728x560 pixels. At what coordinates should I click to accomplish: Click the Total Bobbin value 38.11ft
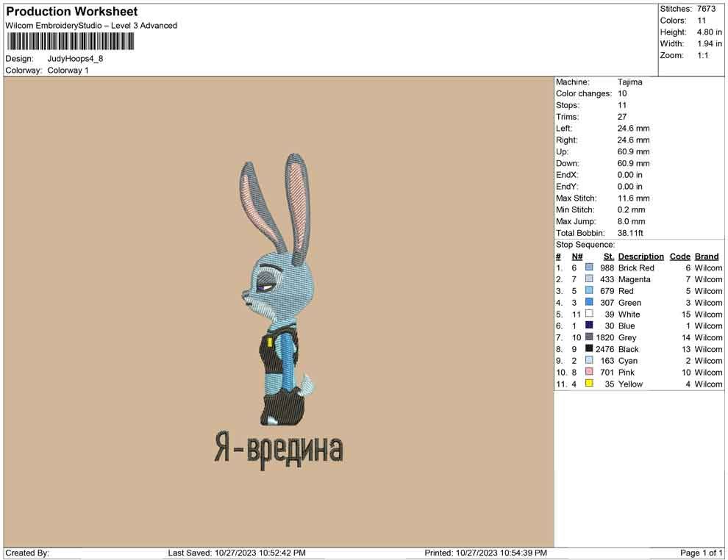click(630, 233)
